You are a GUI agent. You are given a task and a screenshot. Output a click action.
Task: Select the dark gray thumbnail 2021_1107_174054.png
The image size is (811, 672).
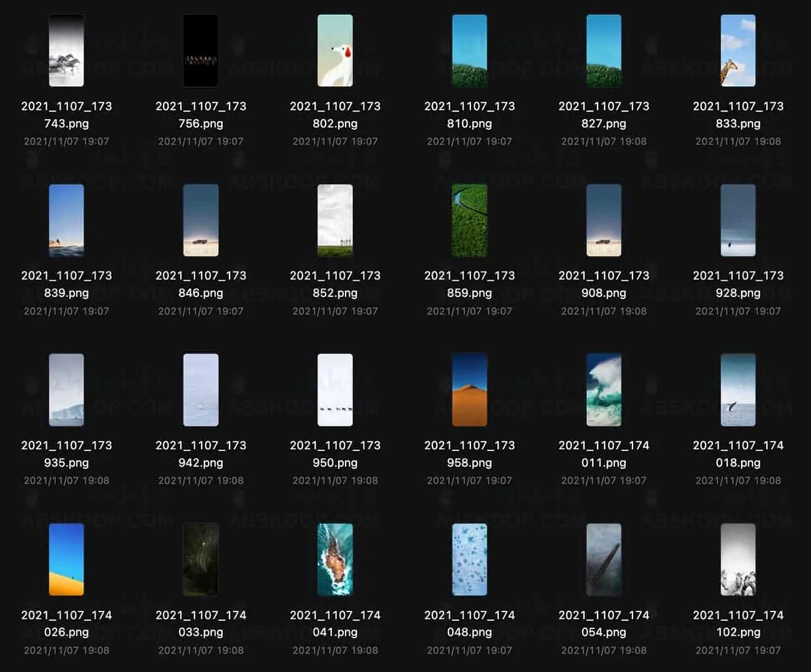[604, 560]
